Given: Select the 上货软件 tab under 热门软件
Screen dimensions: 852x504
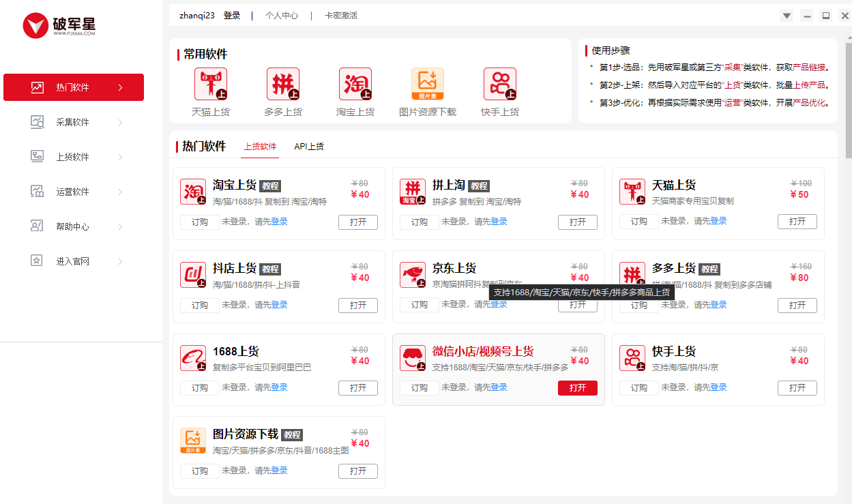Looking at the screenshot, I should point(260,147).
